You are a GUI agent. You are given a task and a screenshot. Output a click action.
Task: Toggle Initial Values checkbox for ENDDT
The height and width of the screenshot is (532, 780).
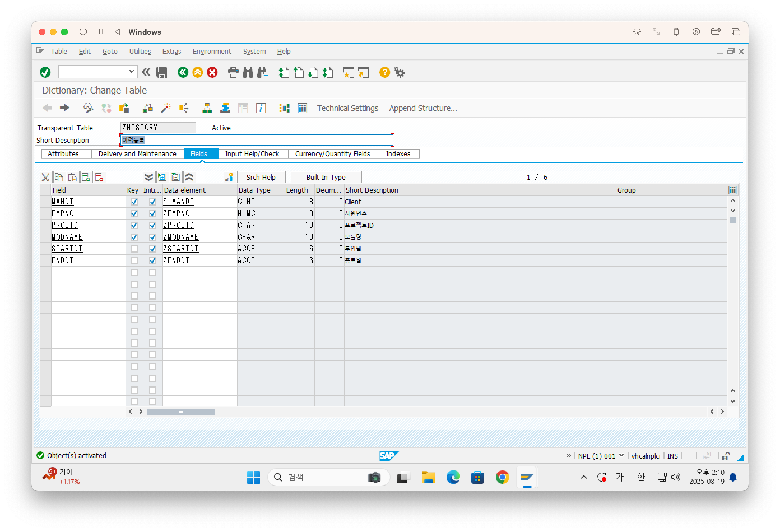(x=153, y=260)
